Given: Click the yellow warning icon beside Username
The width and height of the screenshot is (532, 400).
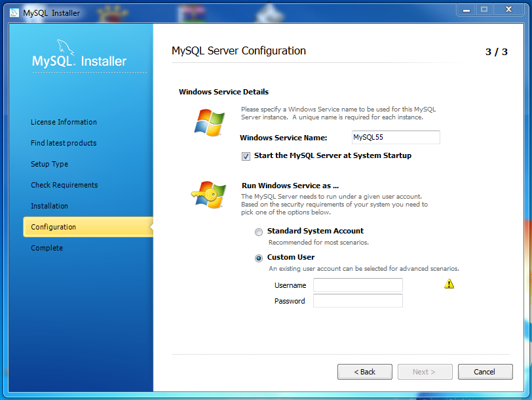Looking at the screenshot, I should click(449, 284).
